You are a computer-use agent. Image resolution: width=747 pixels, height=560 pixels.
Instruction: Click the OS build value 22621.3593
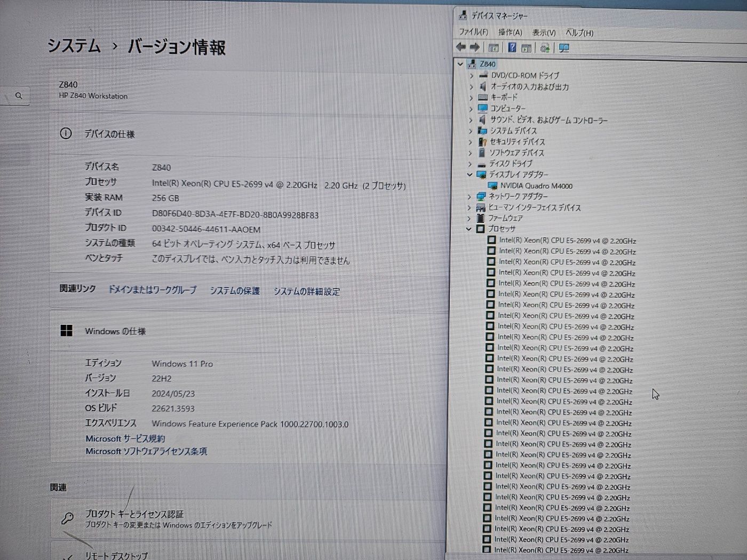173,409
